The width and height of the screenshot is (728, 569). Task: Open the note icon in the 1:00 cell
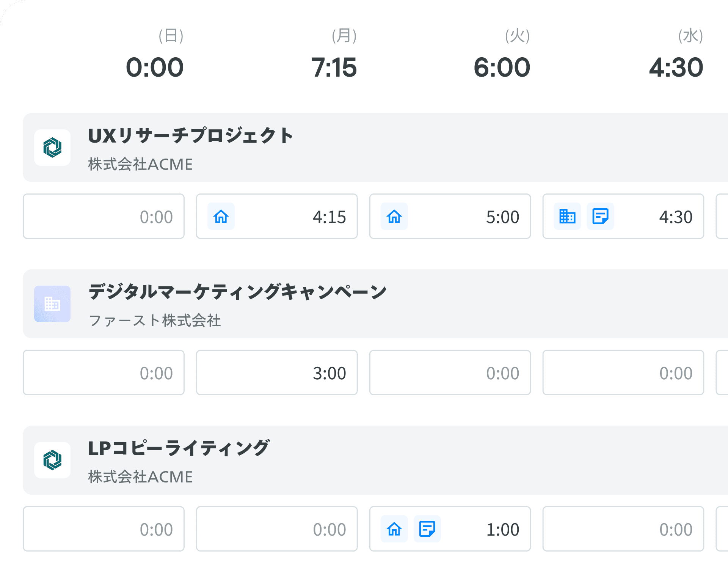point(427,529)
